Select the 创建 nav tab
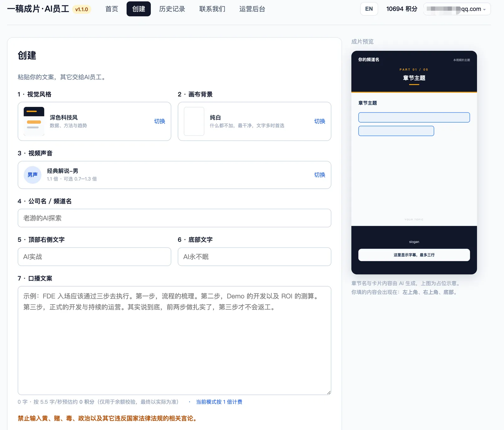504x430 pixels. pos(139,9)
